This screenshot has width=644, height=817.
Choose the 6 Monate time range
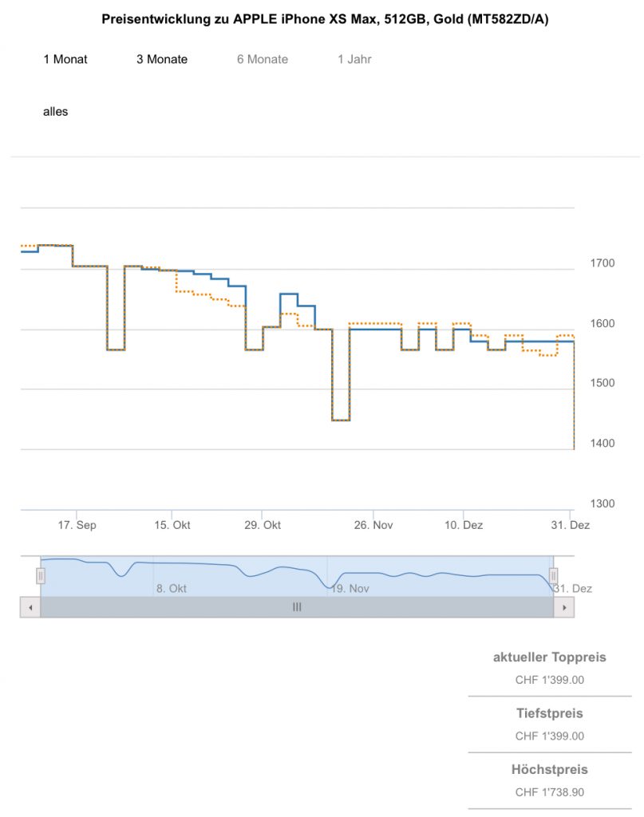click(263, 59)
